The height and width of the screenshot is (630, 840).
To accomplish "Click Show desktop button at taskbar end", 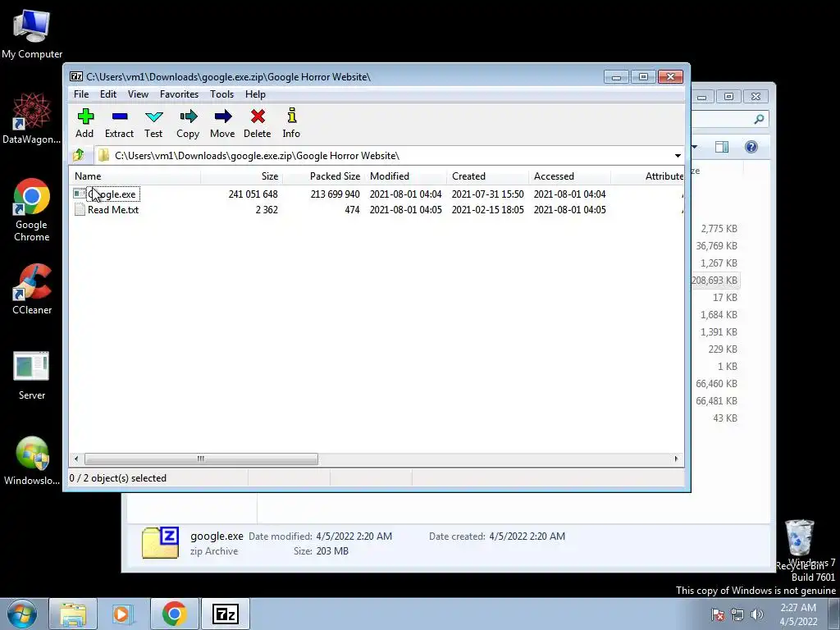I will [834, 614].
